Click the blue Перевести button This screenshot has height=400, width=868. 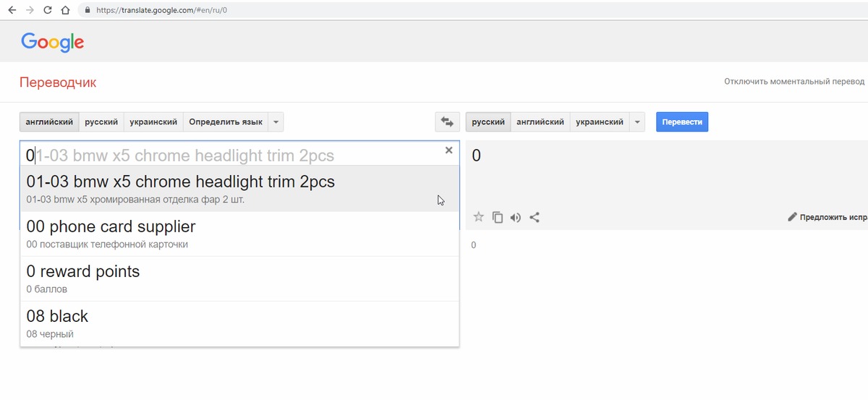682,122
